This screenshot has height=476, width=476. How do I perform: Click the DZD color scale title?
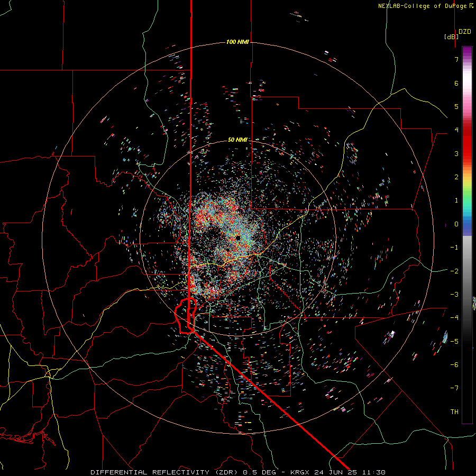(465, 32)
